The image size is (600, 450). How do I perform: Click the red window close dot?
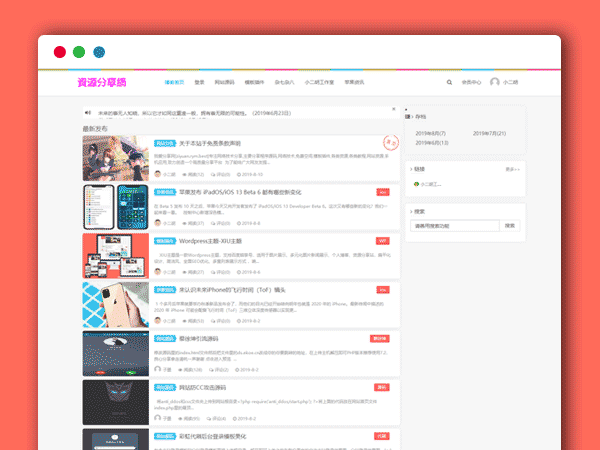pyautogui.click(x=59, y=51)
